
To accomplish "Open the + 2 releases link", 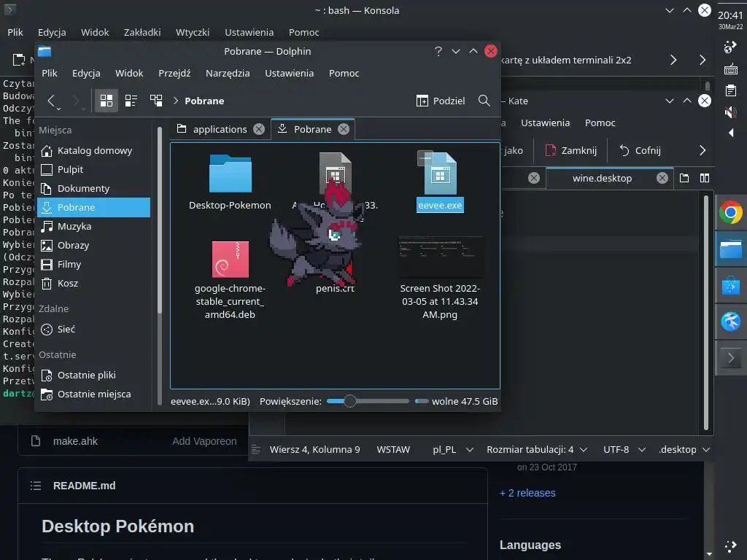I will (527, 494).
